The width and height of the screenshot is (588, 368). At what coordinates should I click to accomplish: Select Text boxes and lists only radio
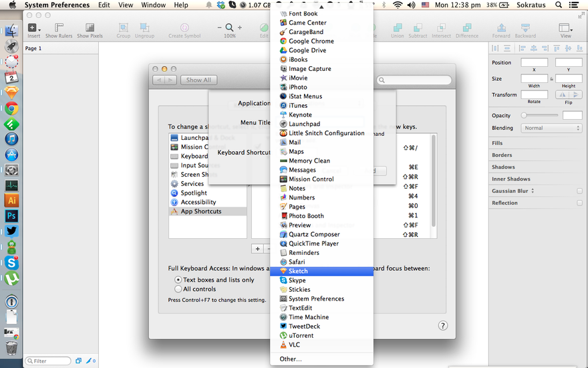(178, 280)
